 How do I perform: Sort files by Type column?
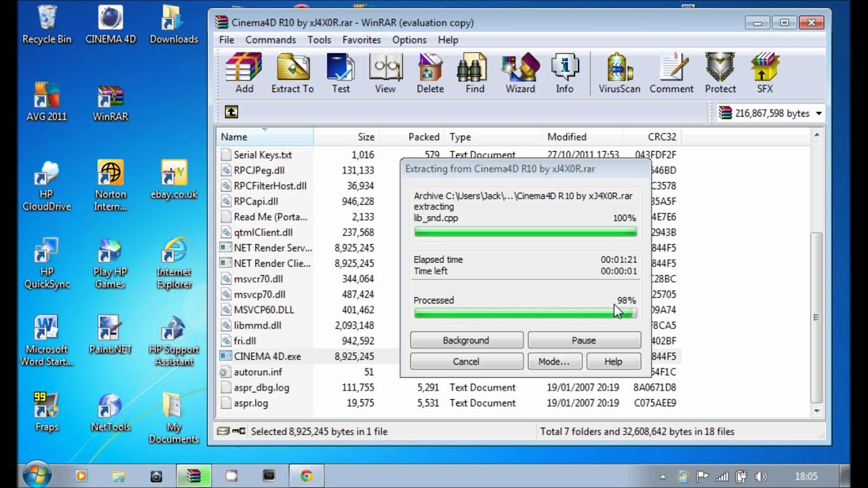492,137
